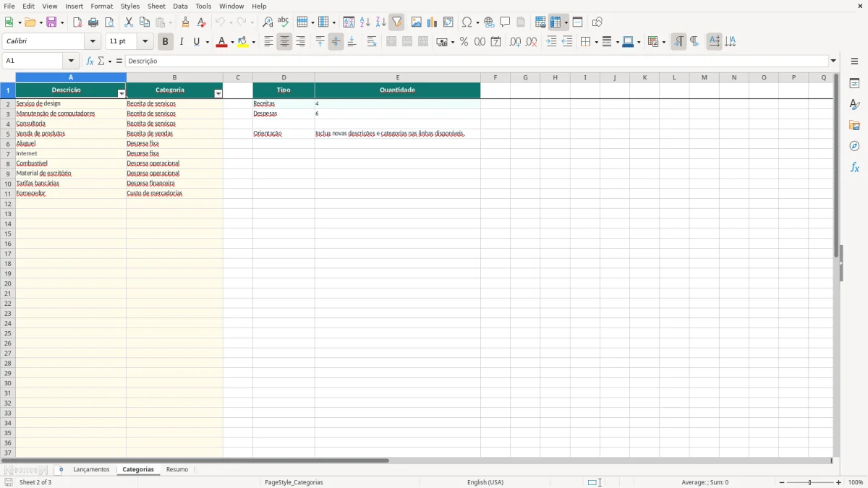This screenshot has width=868, height=488.
Task: Toggle Wrap Text
Action: pyautogui.click(x=372, y=42)
